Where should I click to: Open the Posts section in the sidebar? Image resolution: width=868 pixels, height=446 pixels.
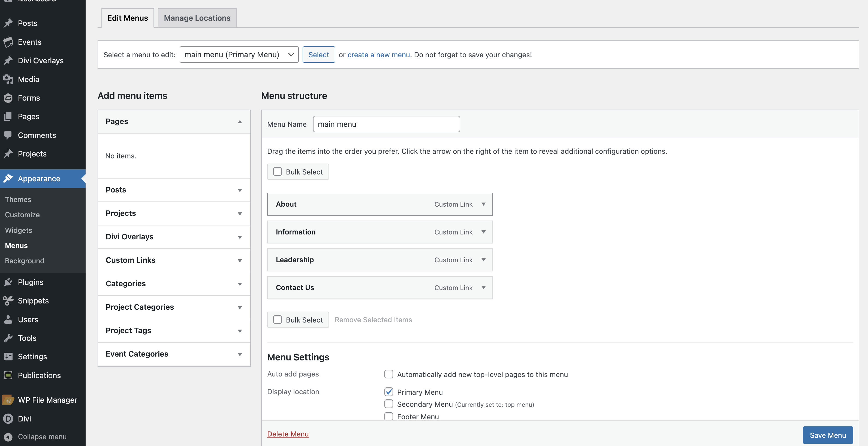(x=9, y=23)
